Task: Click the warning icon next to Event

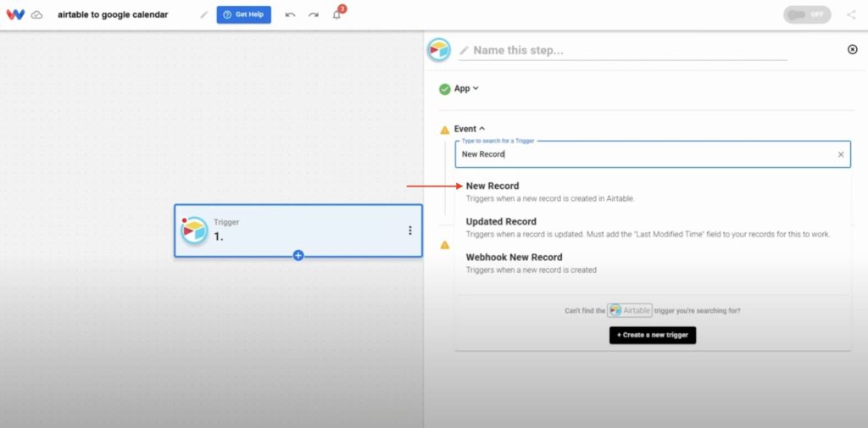Action: click(x=444, y=131)
